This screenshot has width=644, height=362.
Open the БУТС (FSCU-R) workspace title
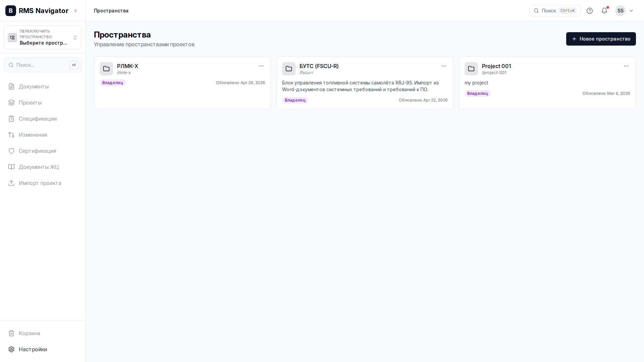tap(319, 66)
